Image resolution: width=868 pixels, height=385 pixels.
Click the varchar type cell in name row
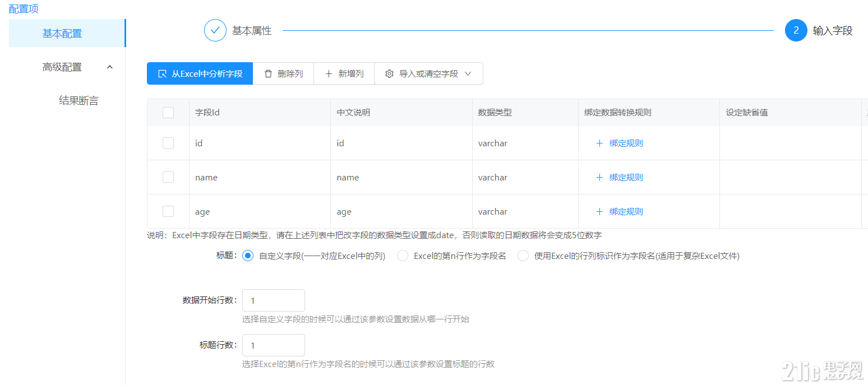[x=525, y=177]
